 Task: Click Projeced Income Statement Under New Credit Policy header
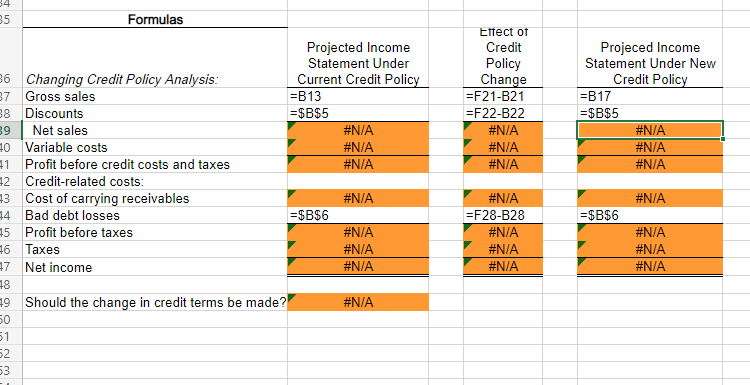point(651,64)
